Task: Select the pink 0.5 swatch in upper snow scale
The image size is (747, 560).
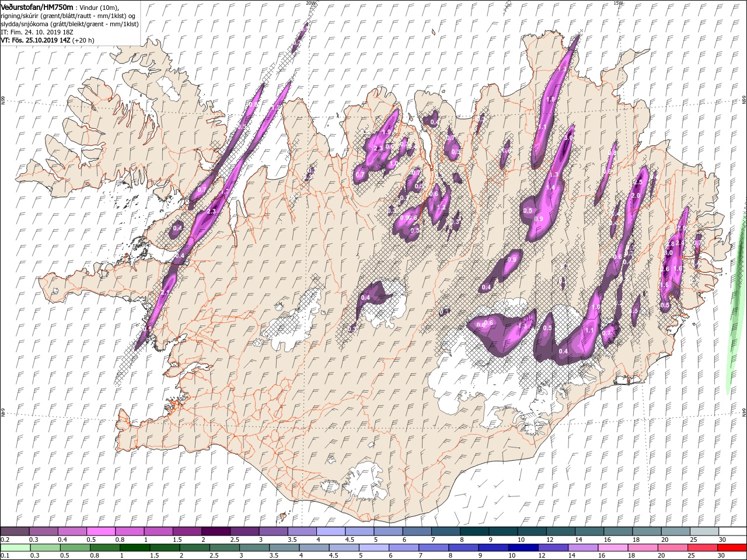Action: tap(100, 531)
